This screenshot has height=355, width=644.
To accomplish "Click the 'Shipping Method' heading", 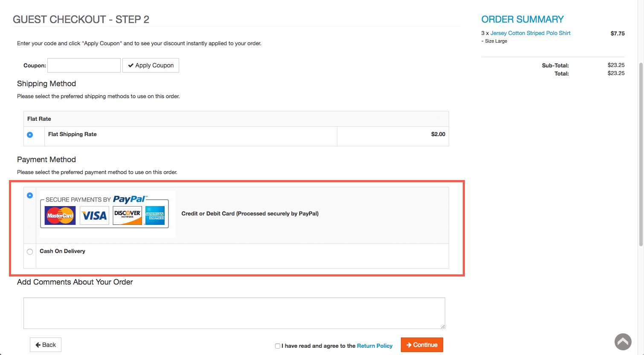I will click(46, 84).
